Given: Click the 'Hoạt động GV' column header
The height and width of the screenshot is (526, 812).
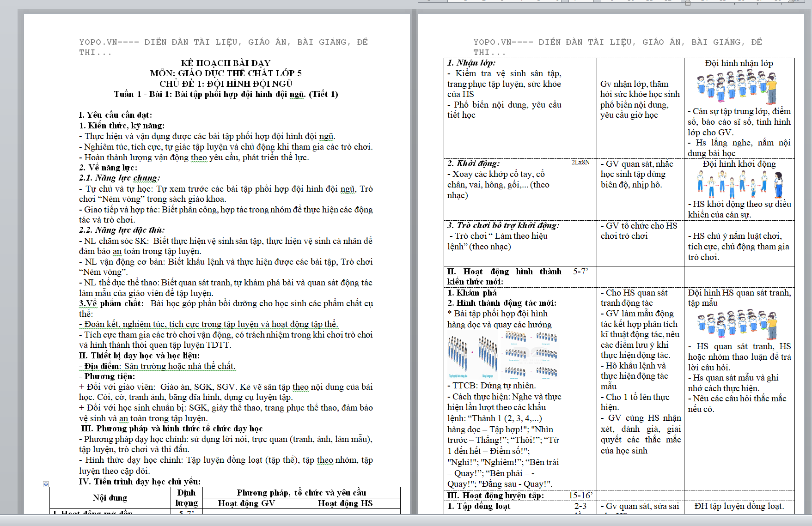Looking at the screenshot, I should click(246, 503).
